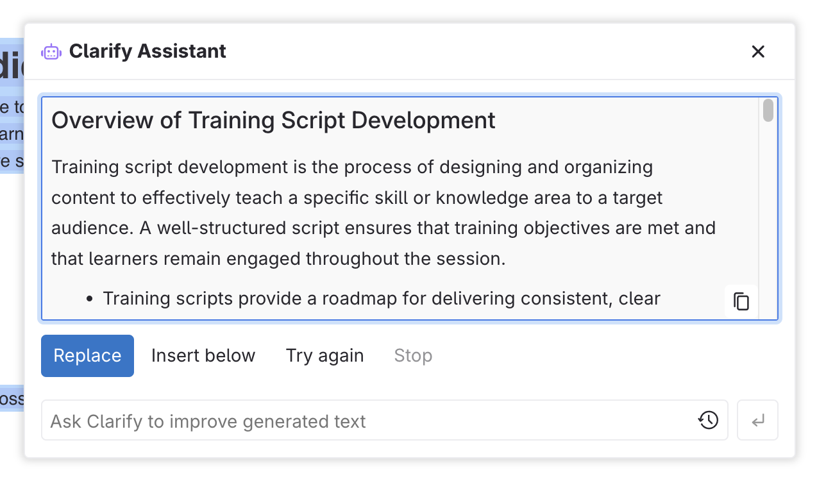Copy the generated text with the copy icon
Image resolution: width=826 pixels, height=504 pixels.
pyautogui.click(x=741, y=301)
